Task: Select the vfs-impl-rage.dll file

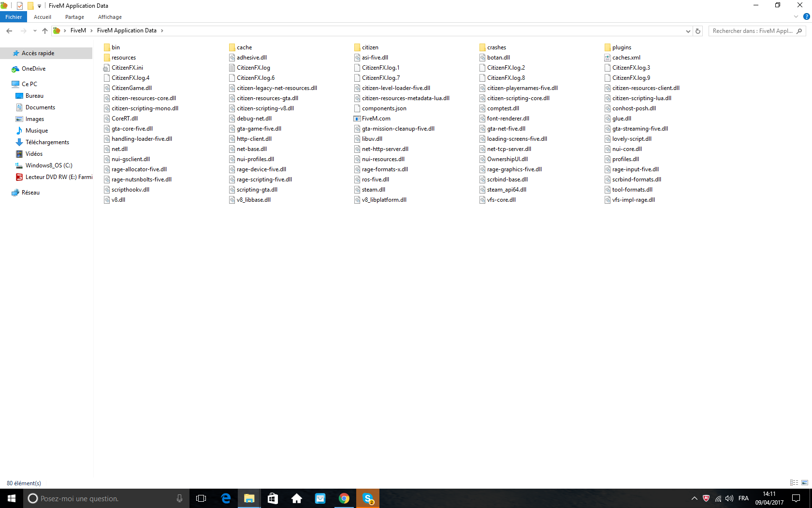Action: 629,200
